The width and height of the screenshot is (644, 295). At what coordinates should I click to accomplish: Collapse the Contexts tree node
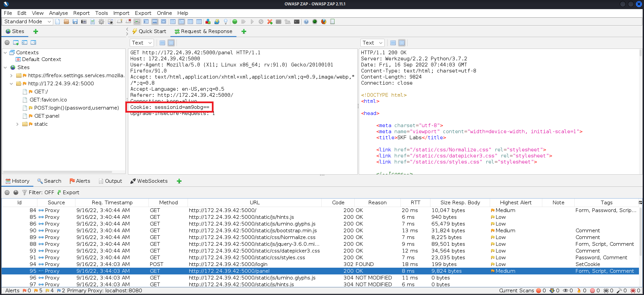[x=5, y=53]
